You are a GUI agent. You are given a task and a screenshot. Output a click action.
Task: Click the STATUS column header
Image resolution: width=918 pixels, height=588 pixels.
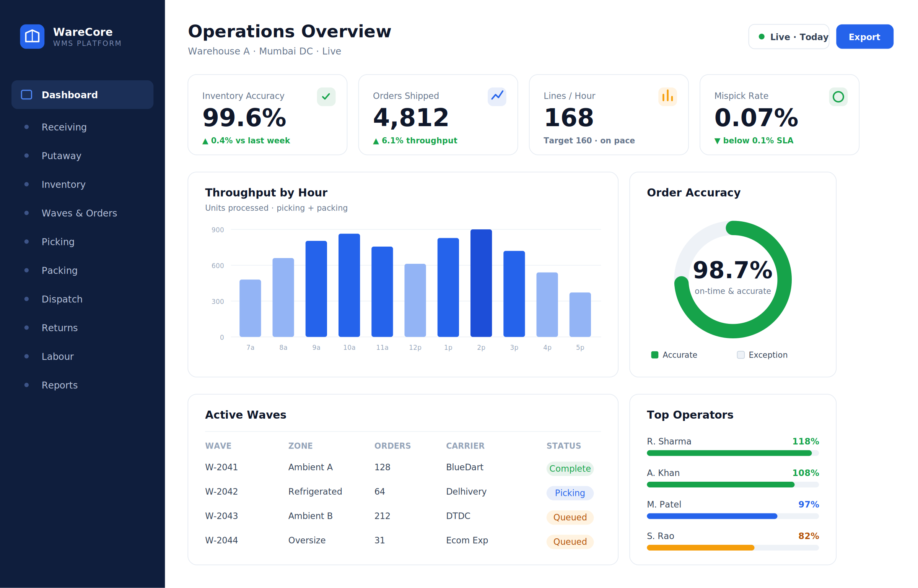pyautogui.click(x=564, y=446)
